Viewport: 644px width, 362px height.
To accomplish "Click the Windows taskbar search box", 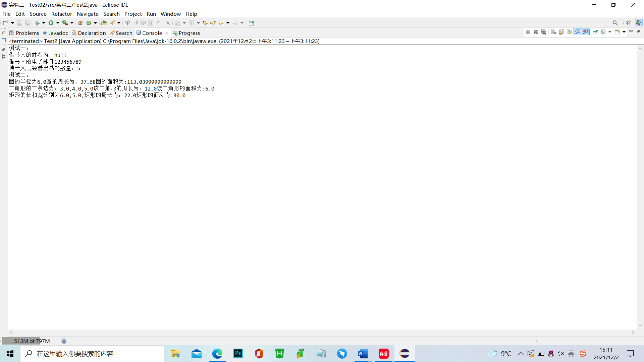I will point(92,354).
